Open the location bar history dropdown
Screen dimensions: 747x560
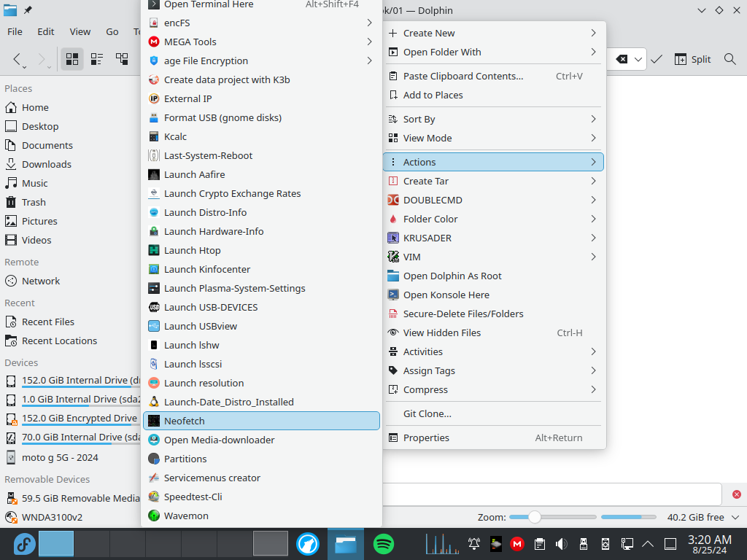pos(638,60)
